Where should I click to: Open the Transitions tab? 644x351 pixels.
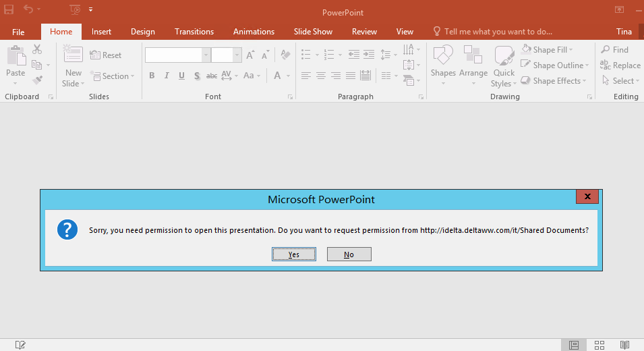(194, 32)
